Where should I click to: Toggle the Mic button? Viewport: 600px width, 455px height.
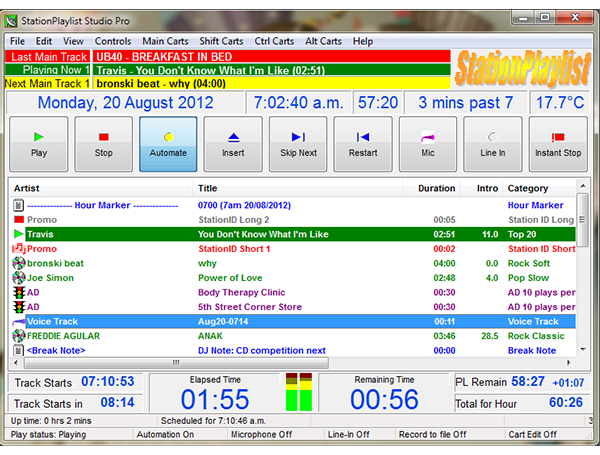point(428,144)
